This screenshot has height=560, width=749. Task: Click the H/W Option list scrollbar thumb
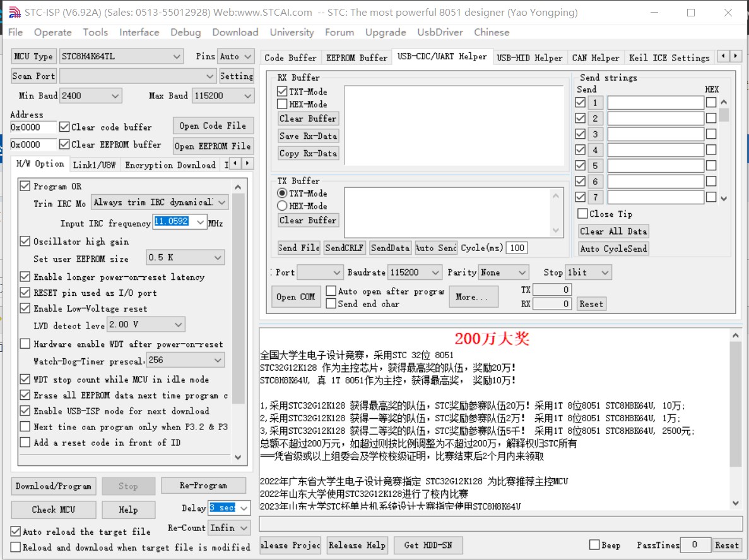[238, 298]
